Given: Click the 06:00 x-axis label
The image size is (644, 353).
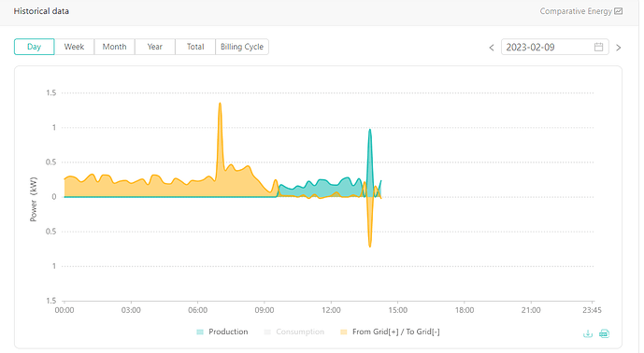Looking at the screenshot, I should (197, 310).
